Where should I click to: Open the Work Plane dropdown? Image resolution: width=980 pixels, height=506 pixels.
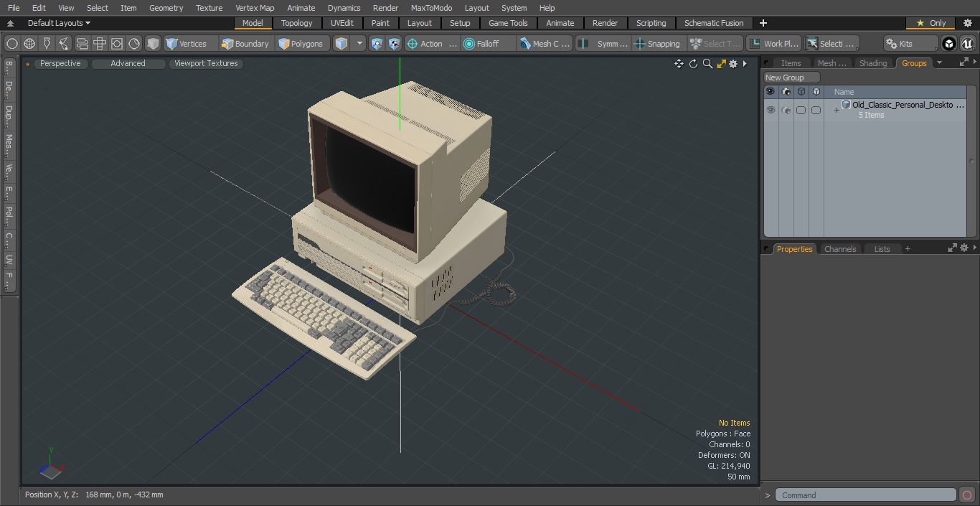click(773, 44)
